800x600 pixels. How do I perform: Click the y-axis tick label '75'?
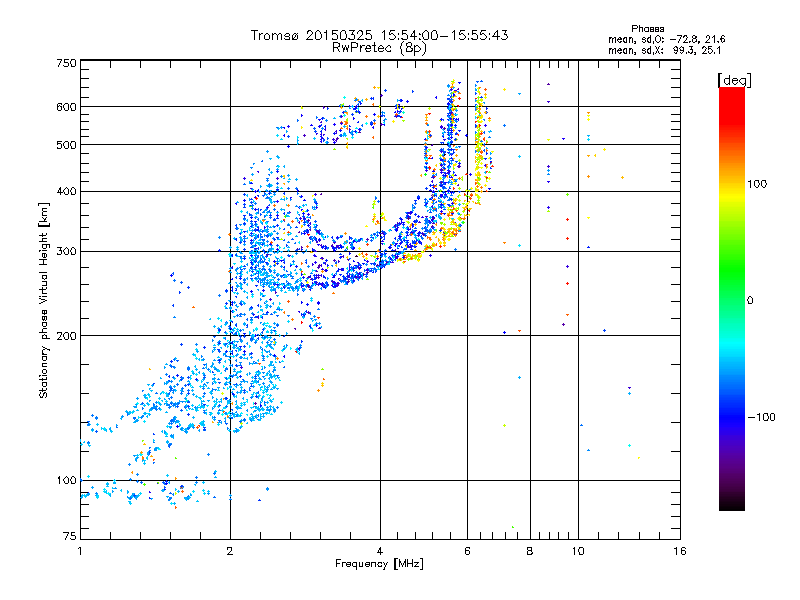tap(70, 536)
